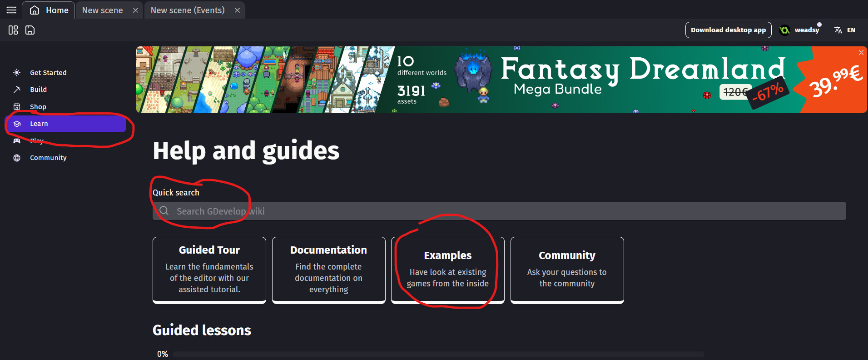Open the Examples card
Screen dimensions: 868x360
coord(448,270)
